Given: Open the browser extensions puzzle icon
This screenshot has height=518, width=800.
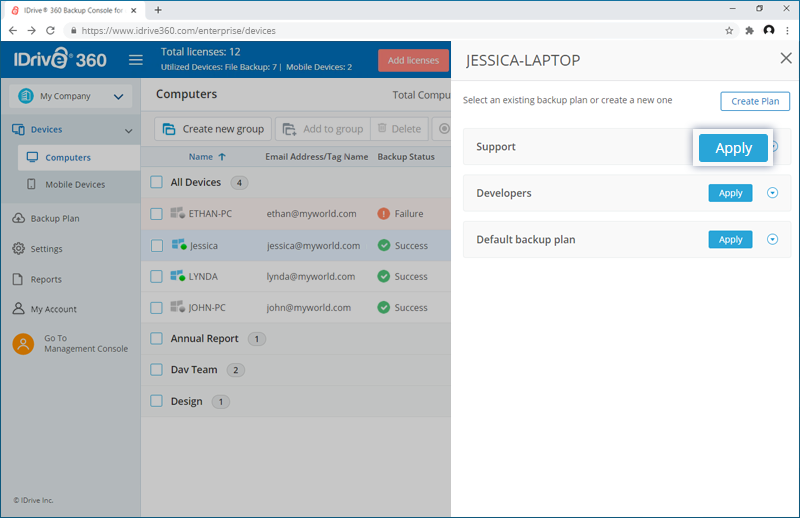Looking at the screenshot, I should 749,31.
